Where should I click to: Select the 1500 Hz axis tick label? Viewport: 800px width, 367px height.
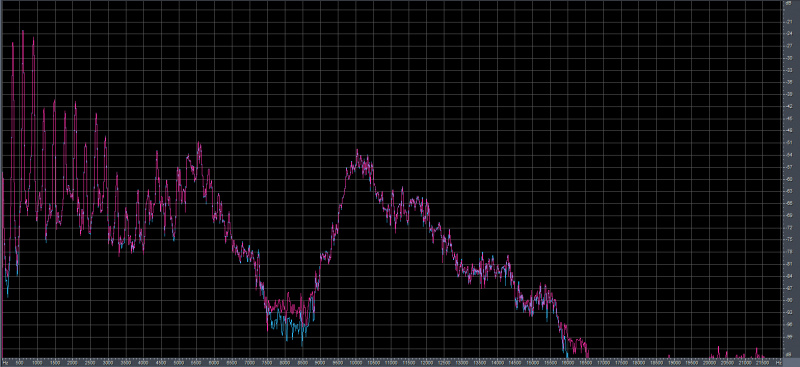pos(55,363)
